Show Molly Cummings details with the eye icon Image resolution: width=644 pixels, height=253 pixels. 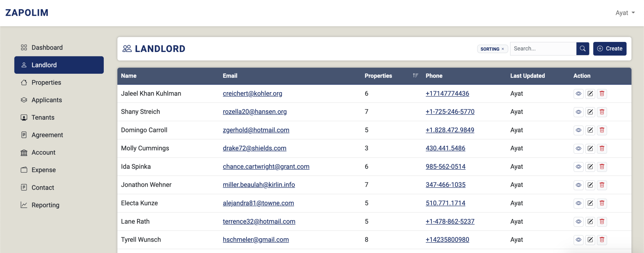coord(578,148)
